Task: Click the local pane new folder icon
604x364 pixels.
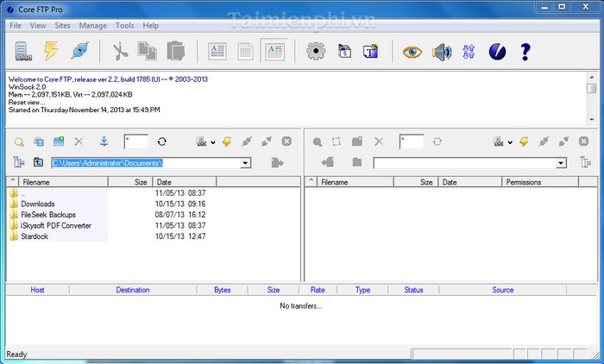Action: coord(59,141)
